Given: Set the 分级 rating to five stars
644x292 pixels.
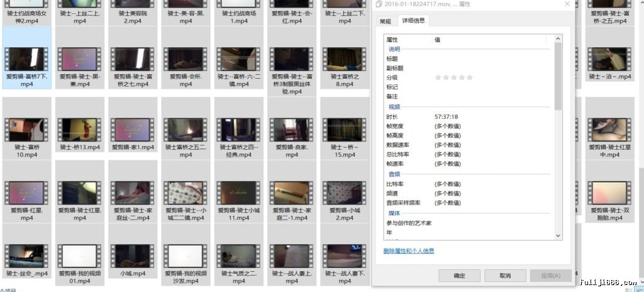Looking at the screenshot, I should [x=469, y=77].
